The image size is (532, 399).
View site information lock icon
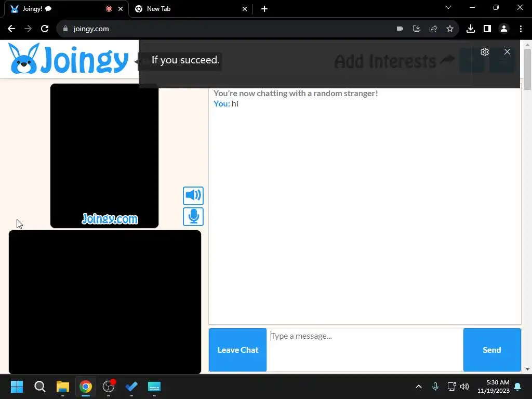click(65, 29)
